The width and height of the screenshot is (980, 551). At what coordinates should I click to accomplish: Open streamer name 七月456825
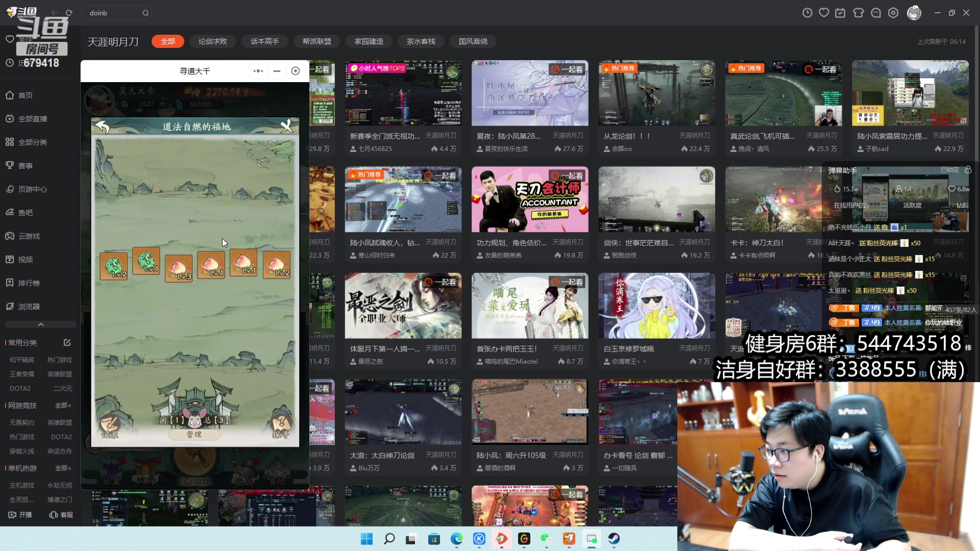[375, 149]
